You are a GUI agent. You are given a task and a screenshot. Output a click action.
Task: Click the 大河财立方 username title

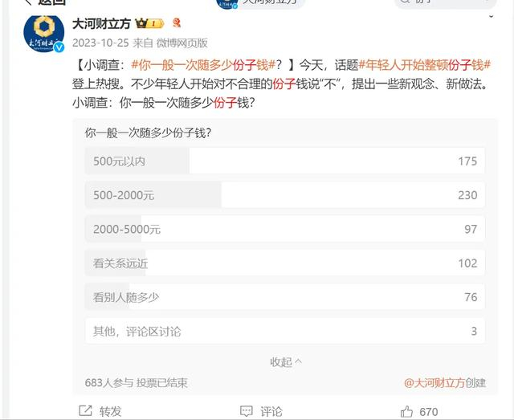tap(101, 23)
